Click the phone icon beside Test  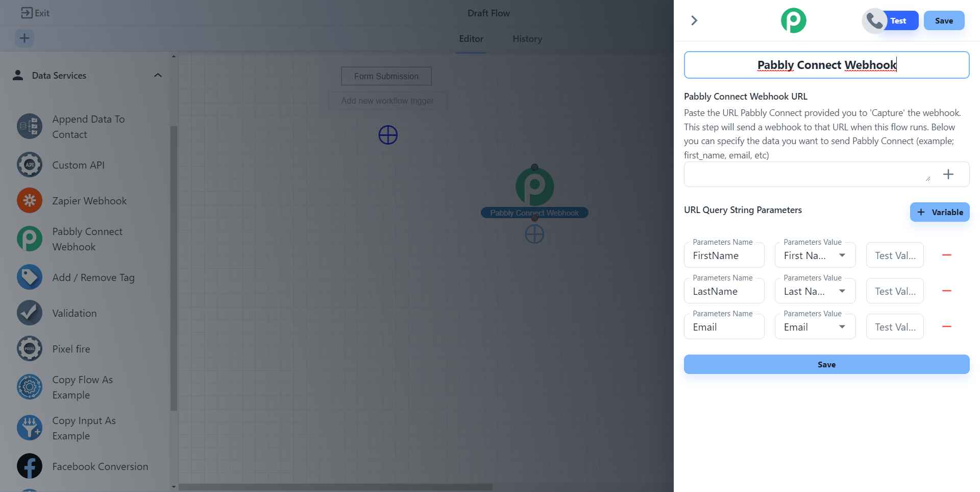pos(874,21)
